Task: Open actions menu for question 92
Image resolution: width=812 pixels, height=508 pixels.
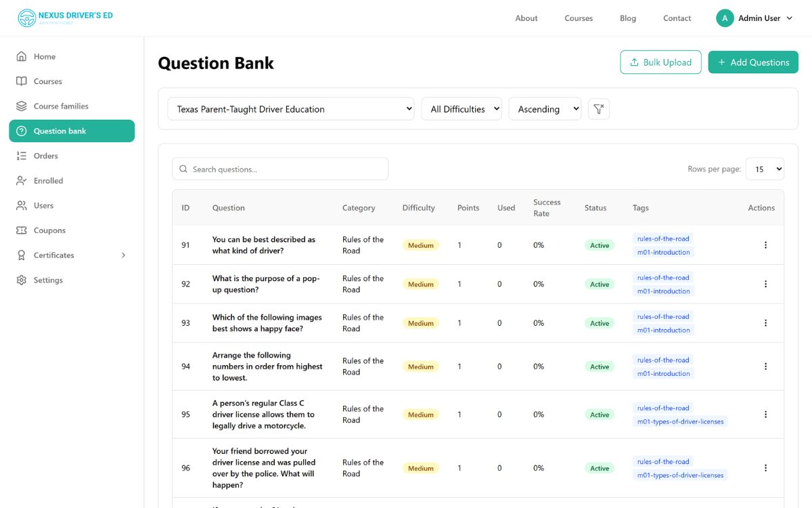Action: (765, 284)
